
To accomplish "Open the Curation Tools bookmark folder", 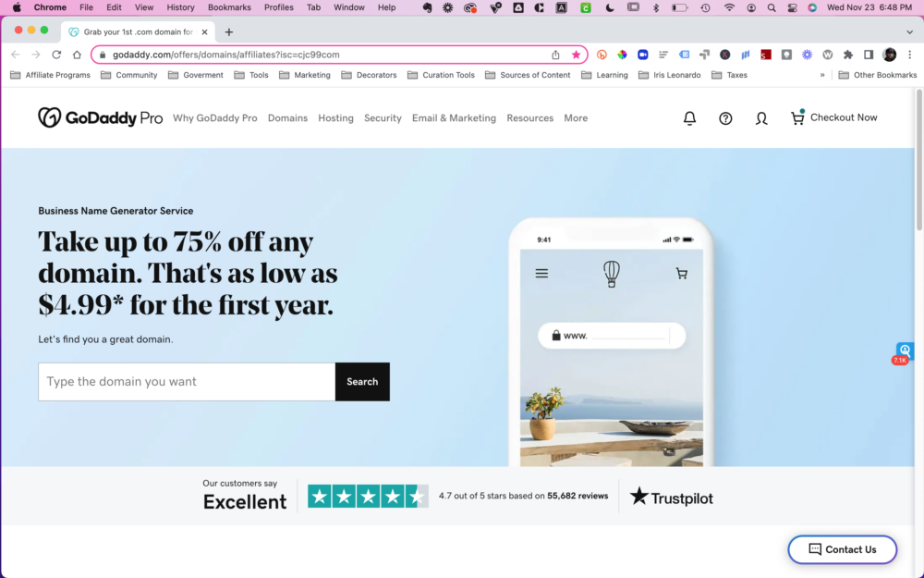I will pyautogui.click(x=441, y=75).
